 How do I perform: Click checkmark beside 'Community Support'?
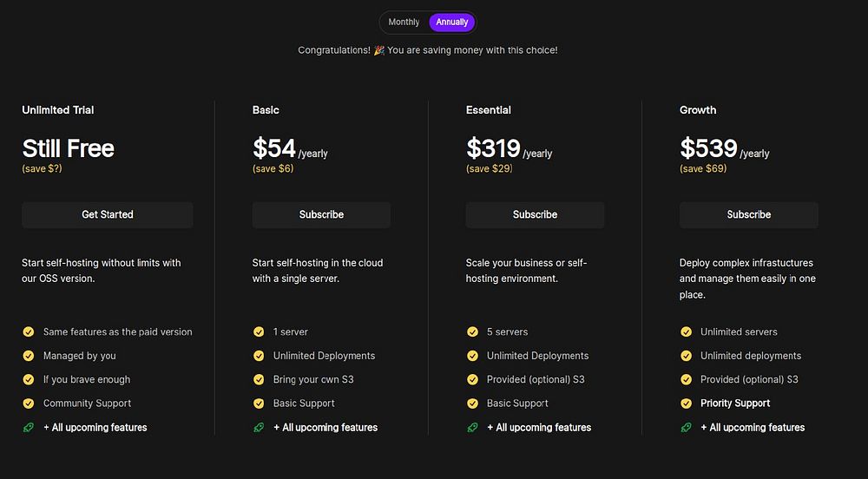click(x=28, y=403)
